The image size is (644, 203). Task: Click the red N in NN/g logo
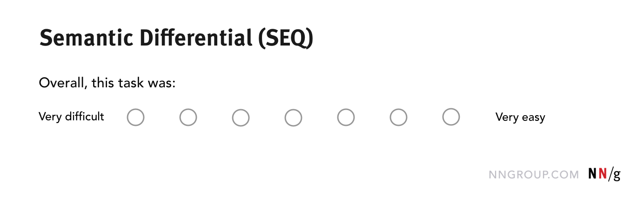click(x=603, y=174)
